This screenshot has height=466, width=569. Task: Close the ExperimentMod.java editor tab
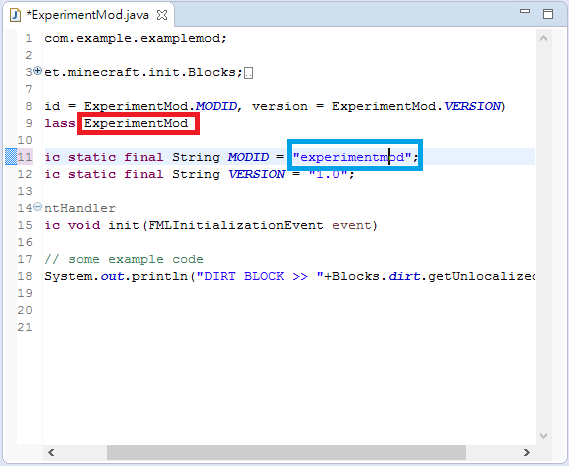(162, 15)
